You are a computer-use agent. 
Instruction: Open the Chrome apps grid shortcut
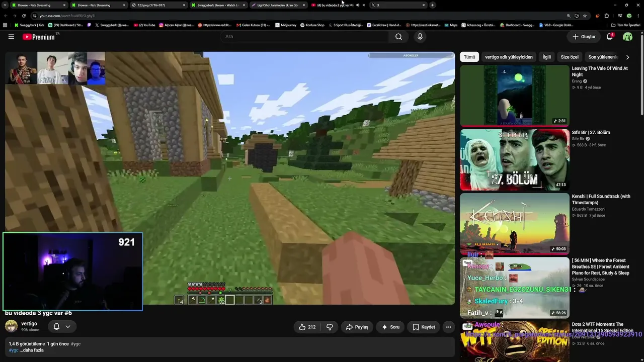[x=5, y=25]
